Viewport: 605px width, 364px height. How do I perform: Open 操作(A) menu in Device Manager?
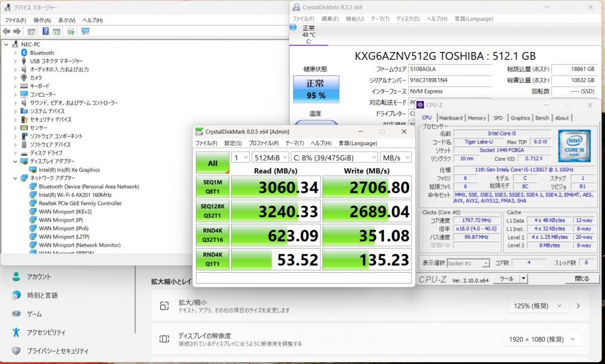(42, 21)
